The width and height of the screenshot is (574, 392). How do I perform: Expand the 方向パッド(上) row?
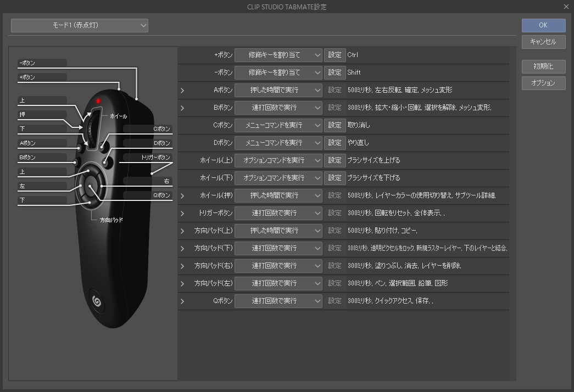tap(182, 231)
